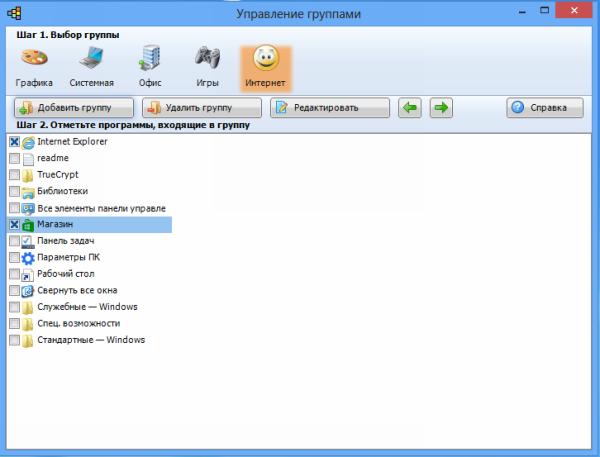Check the Служебные — Windows checkbox

[x=14, y=307]
